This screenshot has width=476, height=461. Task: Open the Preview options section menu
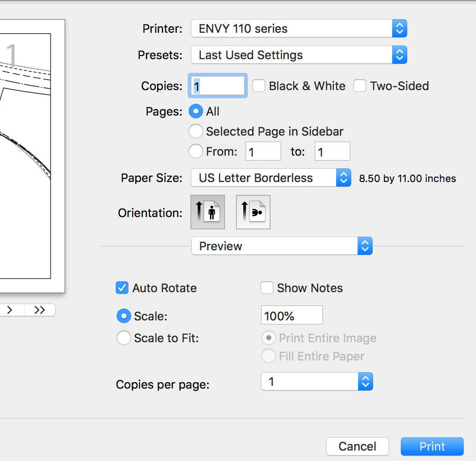[x=282, y=246]
